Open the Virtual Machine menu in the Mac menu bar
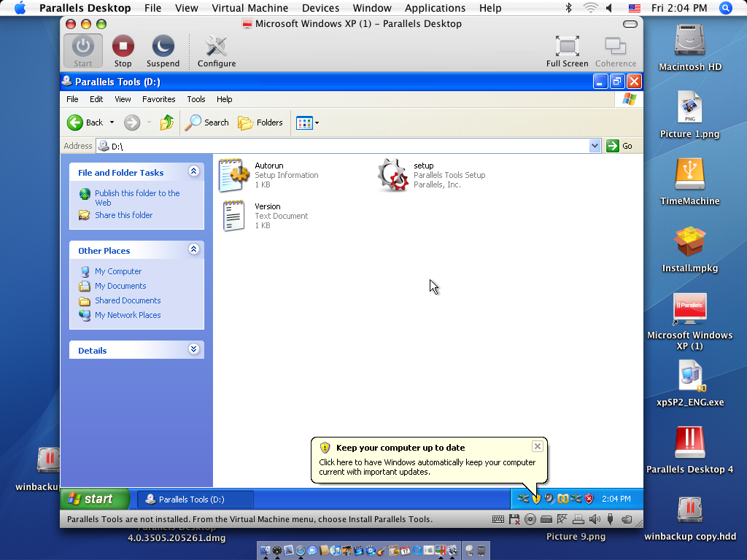747x560 pixels. 249,8
